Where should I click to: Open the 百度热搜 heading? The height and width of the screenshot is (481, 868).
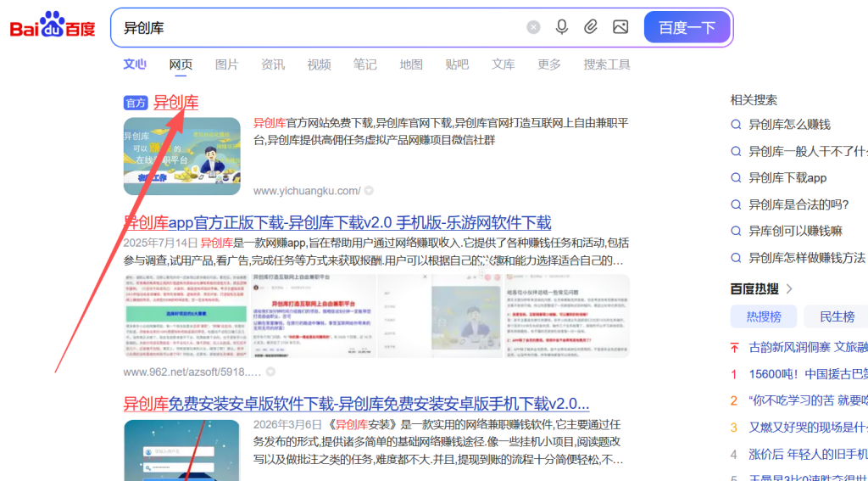point(754,288)
